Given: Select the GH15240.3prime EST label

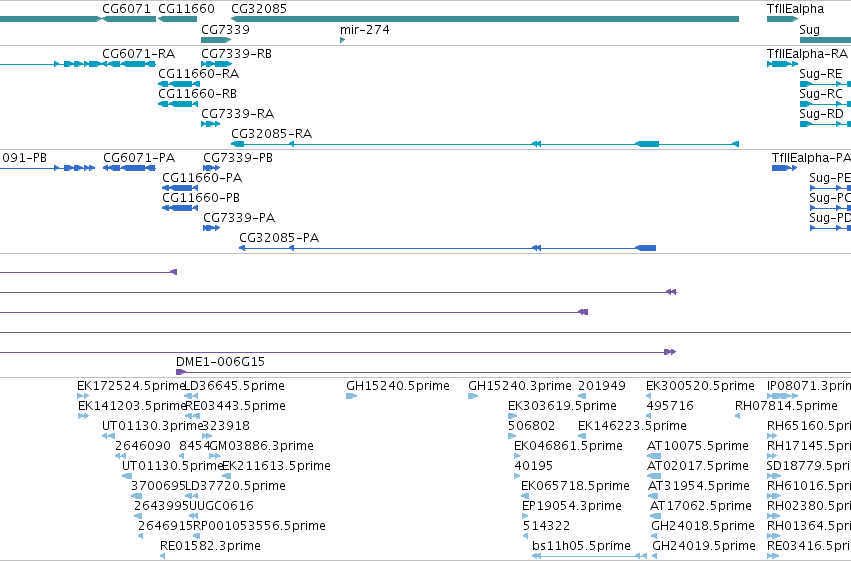Looking at the screenshot, I should click(519, 386).
